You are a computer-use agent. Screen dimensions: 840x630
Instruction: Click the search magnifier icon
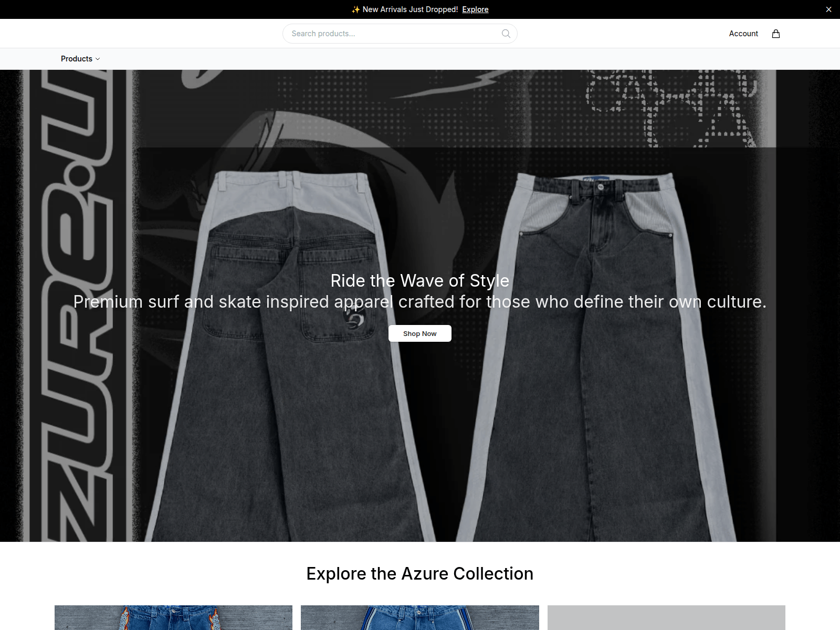point(506,34)
